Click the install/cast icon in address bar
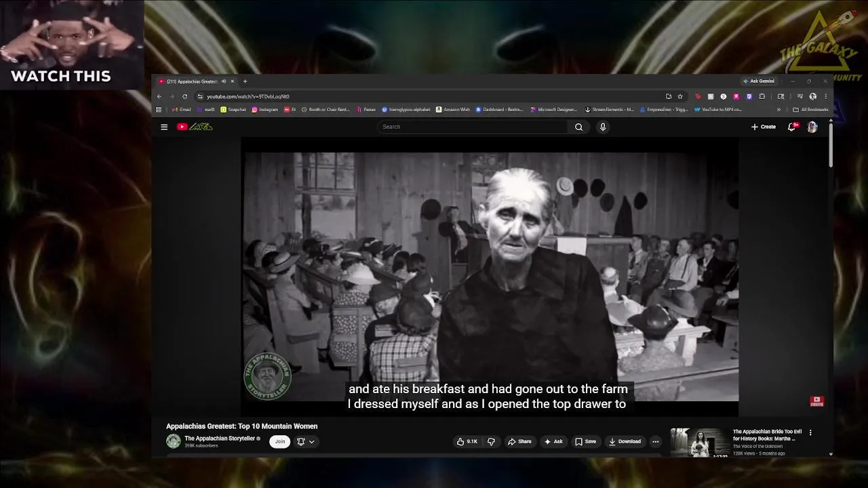The height and width of the screenshot is (488, 868). click(669, 96)
